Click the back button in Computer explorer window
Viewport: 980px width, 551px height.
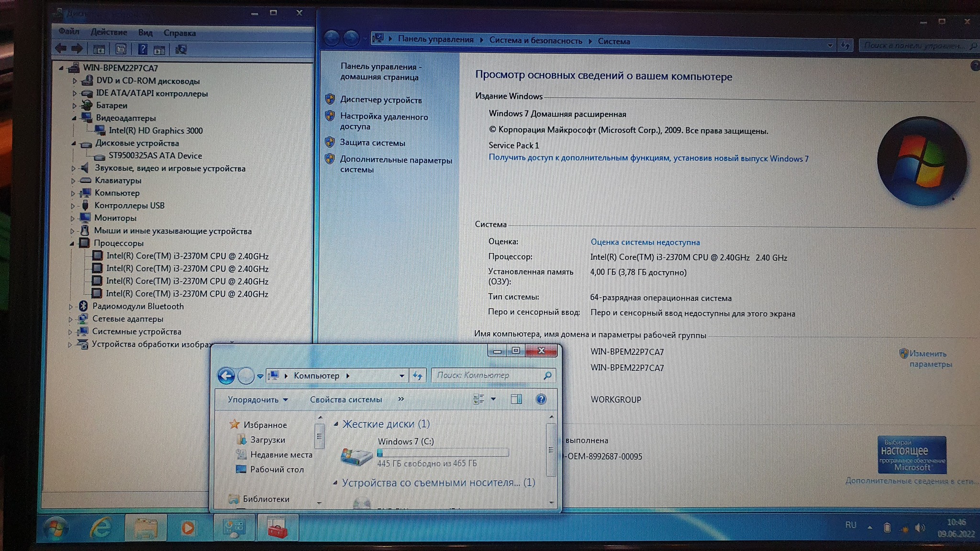(x=226, y=376)
